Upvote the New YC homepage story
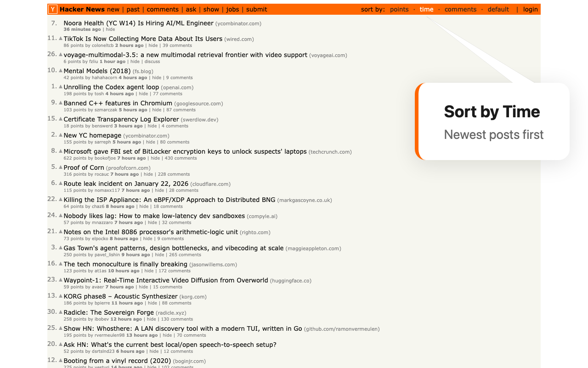 click(x=61, y=135)
